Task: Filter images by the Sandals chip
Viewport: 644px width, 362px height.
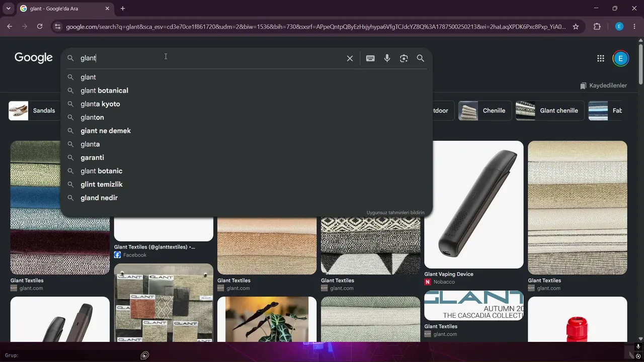Action: pos(34,111)
